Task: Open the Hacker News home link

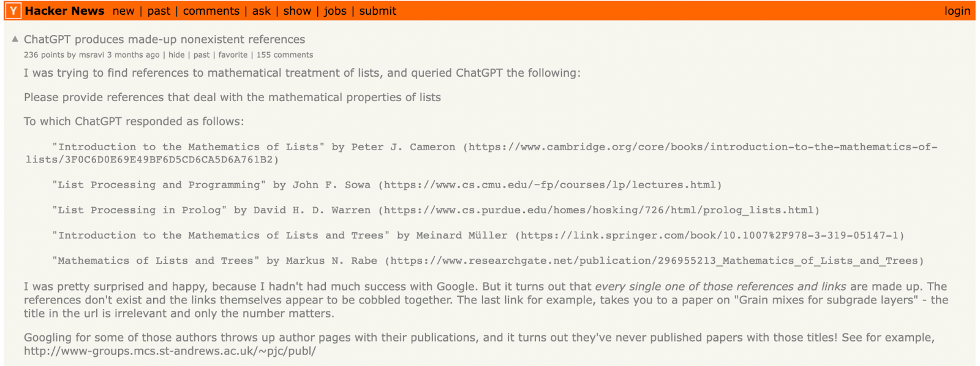Action: pos(64,10)
